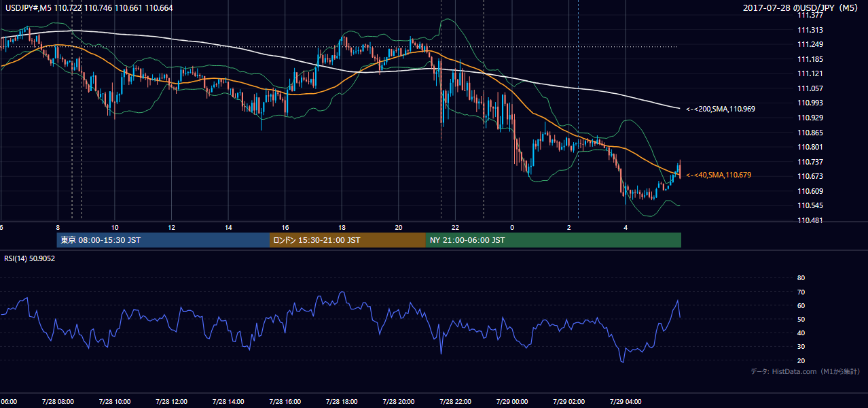
Task: Click hour tick 16 under price chart
Action: click(285, 227)
